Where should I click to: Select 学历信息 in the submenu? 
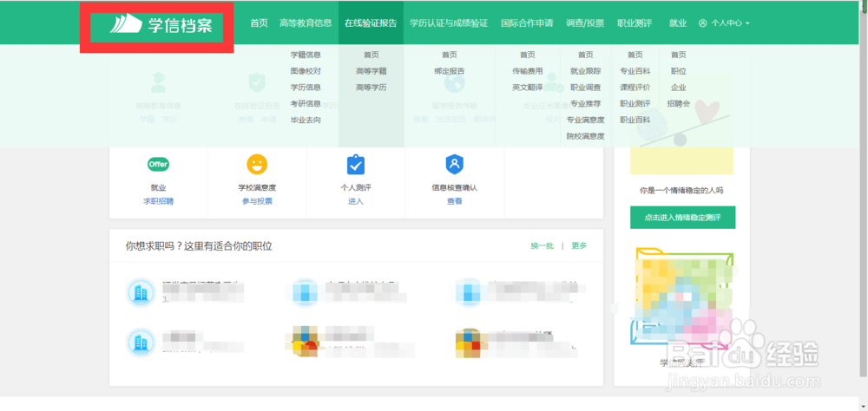pos(306,88)
